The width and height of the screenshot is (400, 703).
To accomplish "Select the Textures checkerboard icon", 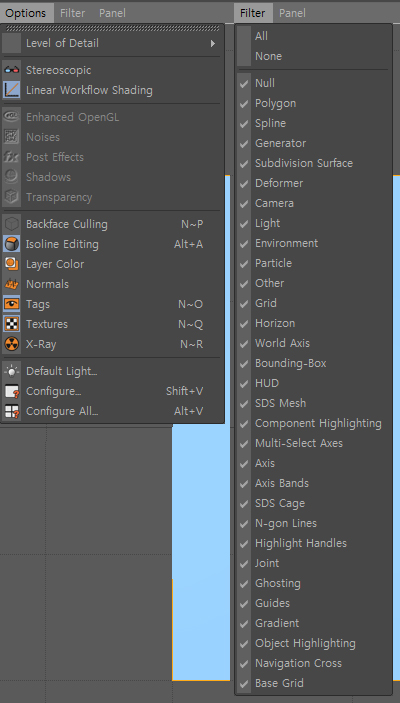I will coord(11,324).
